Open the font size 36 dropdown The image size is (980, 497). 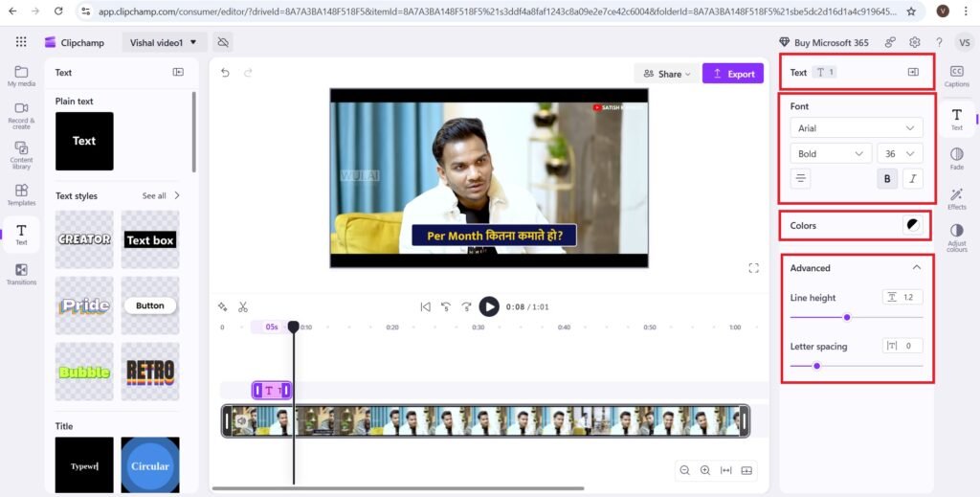point(900,153)
